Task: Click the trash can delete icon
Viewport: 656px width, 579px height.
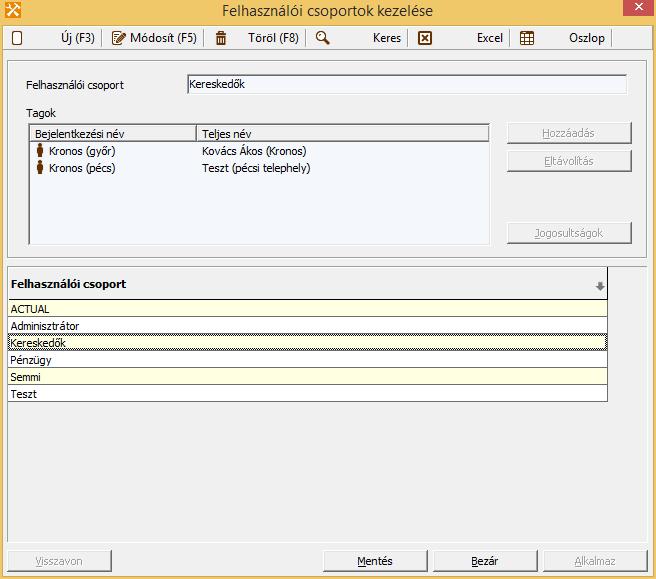Action: [221, 38]
